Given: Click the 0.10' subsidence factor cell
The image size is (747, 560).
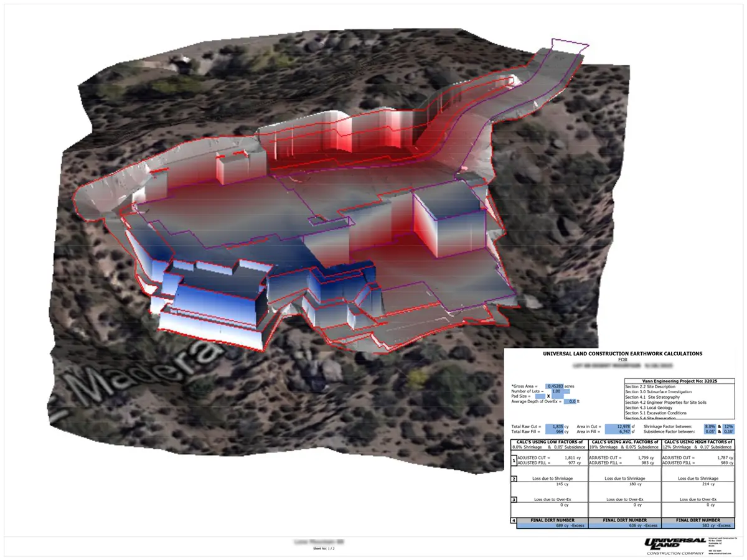Looking at the screenshot, I should pos(728,431).
